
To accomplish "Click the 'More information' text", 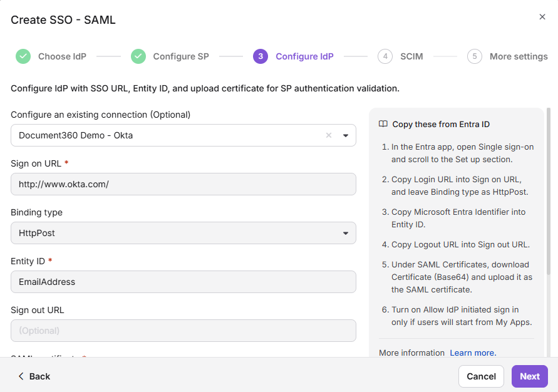I will point(411,353).
